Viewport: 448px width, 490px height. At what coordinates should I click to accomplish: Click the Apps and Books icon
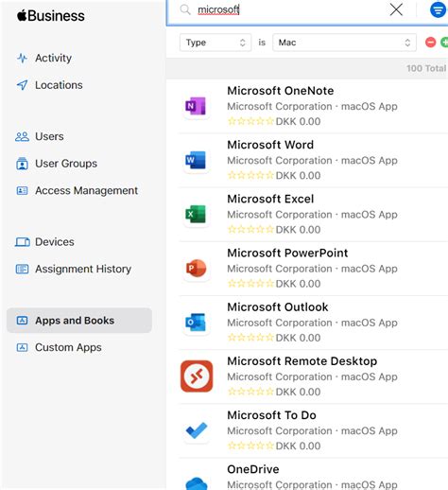(22, 321)
